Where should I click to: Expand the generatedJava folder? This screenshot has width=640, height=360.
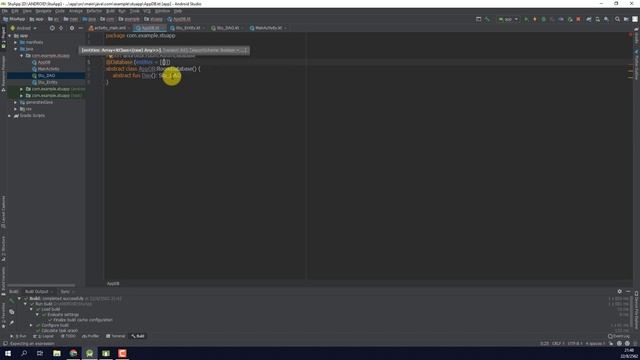tap(16, 102)
